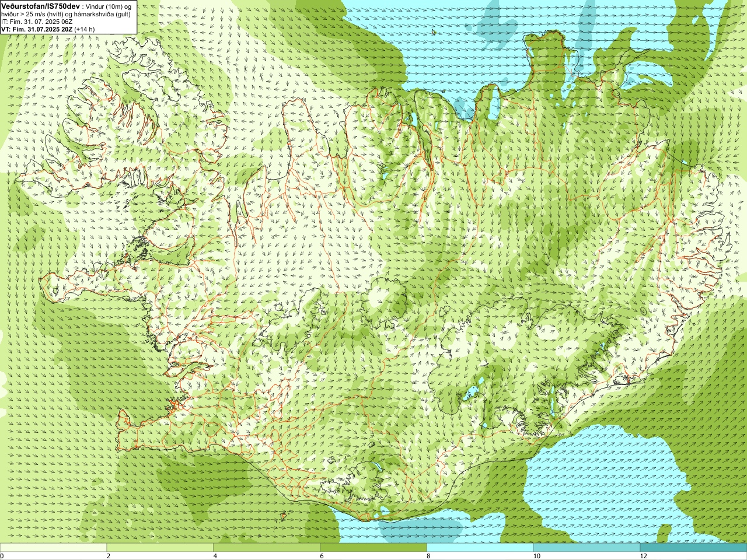This screenshot has height=560, width=747.
Task: Select the 10–12 m/s teal scale segment
Action: pos(587,547)
